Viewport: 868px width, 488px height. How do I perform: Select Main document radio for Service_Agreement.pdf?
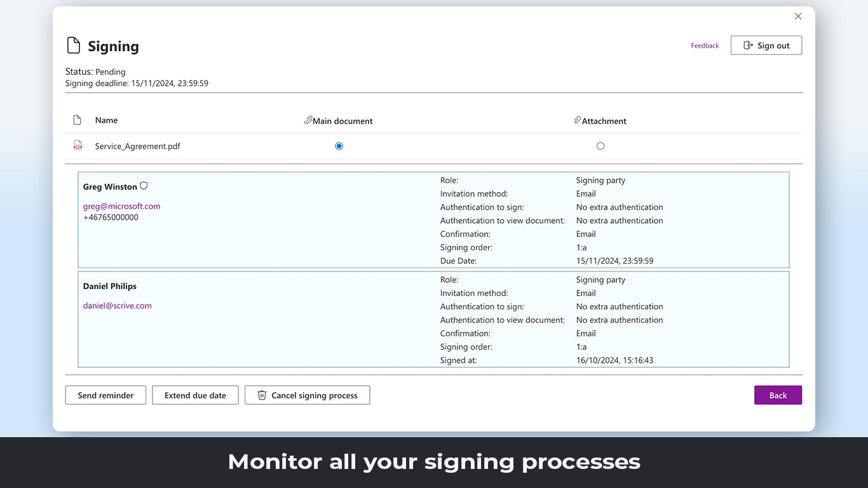pyautogui.click(x=339, y=146)
